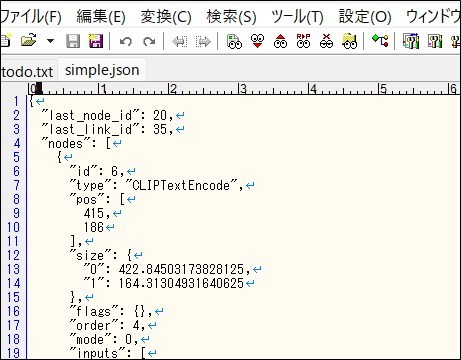Click the "inputs" key text
Viewport: 461px width, 360px height.
point(97,353)
